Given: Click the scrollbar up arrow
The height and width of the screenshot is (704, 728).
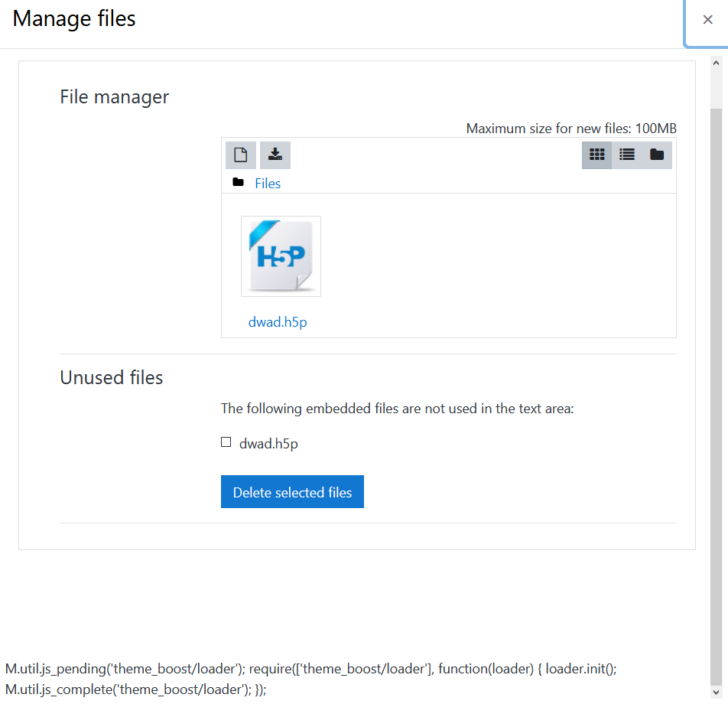Looking at the screenshot, I should (x=716, y=63).
